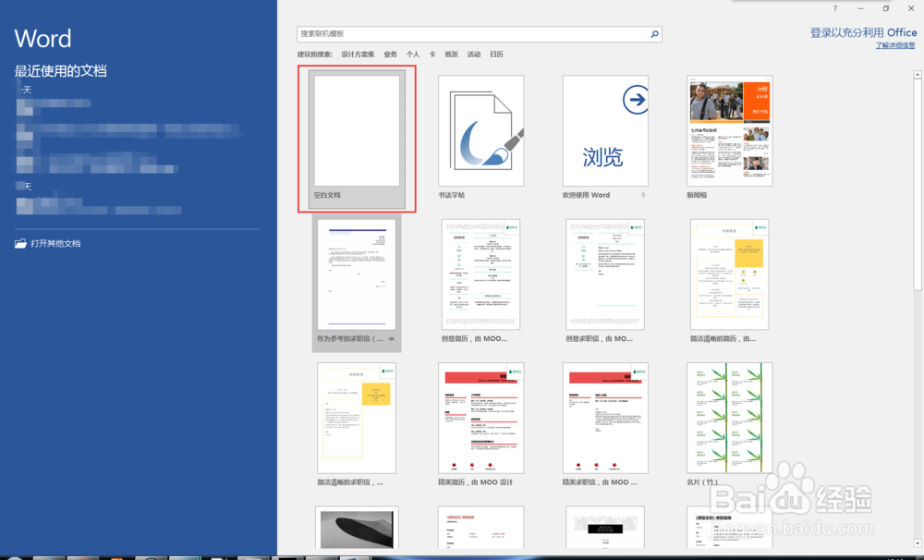Search suggested 业务 templates
Image resolution: width=924 pixels, height=560 pixels.
[x=390, y=55]
